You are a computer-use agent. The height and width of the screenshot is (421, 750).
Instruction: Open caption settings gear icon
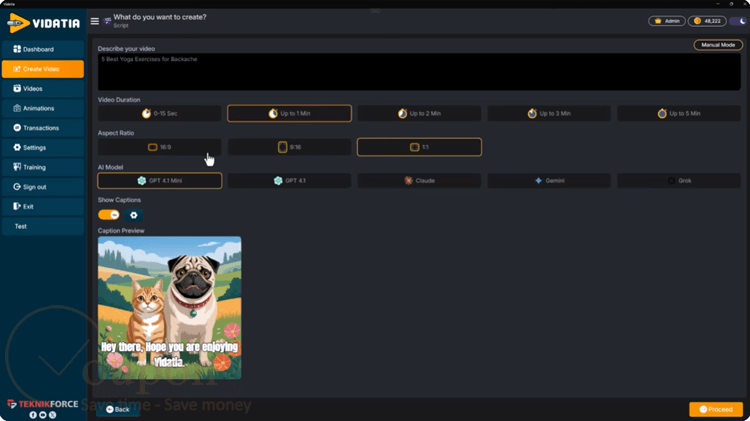point(134,215)
